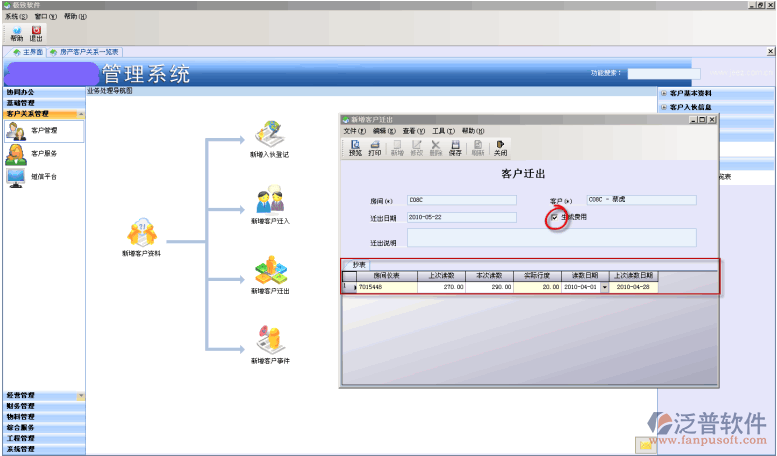Click the greyed 修改 edit toolbar icon
The image size is (777, 456).
coord(416,148)
